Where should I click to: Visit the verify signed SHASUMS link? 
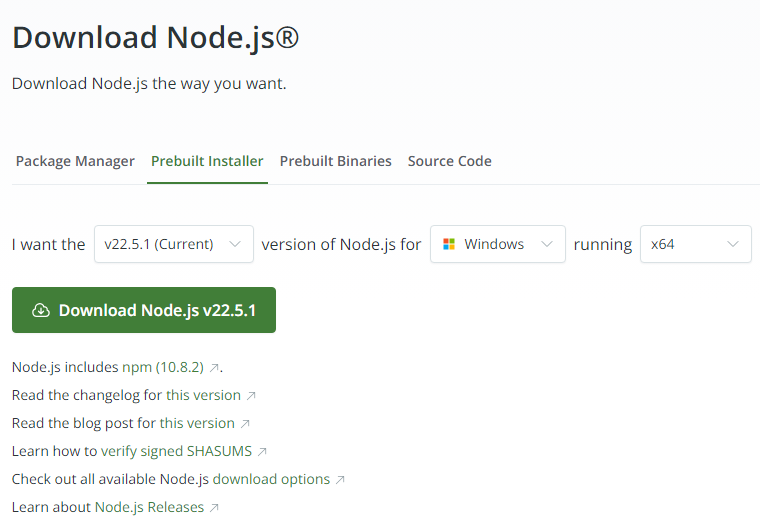coord(176,451)
